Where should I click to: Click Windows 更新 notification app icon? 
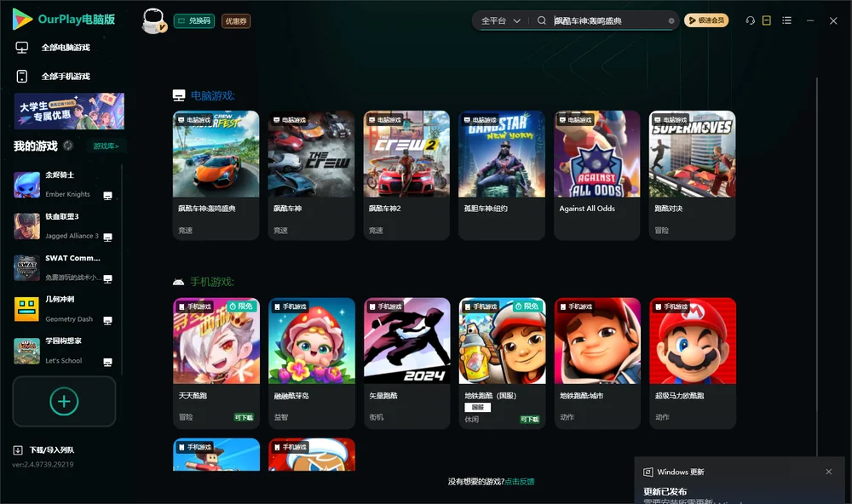[648, 472]
